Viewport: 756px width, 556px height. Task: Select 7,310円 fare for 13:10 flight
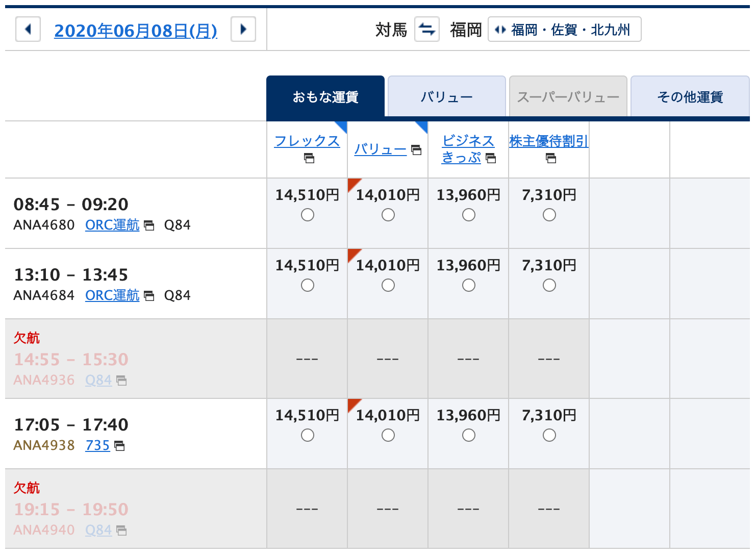(x=549, y=286)
